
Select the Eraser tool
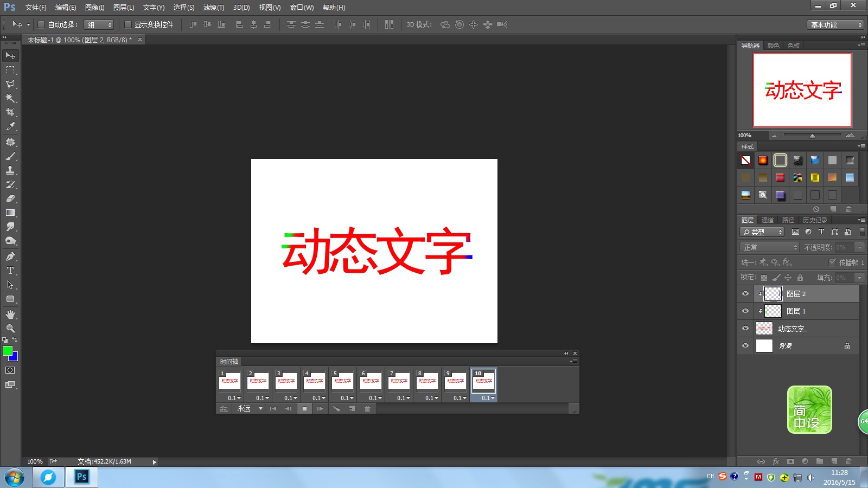click(10, 198)
